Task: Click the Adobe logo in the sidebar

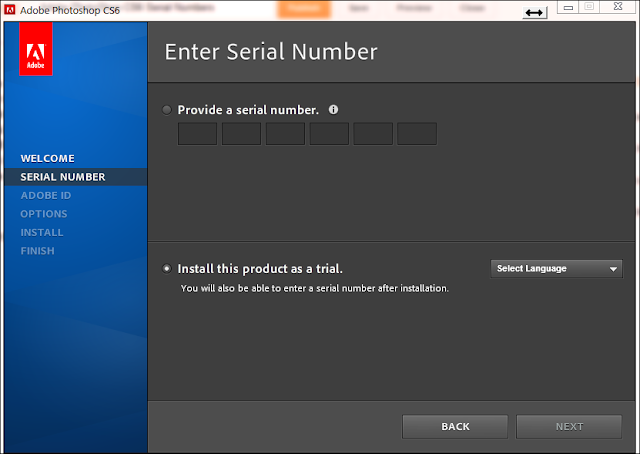Action: (36, 49)
